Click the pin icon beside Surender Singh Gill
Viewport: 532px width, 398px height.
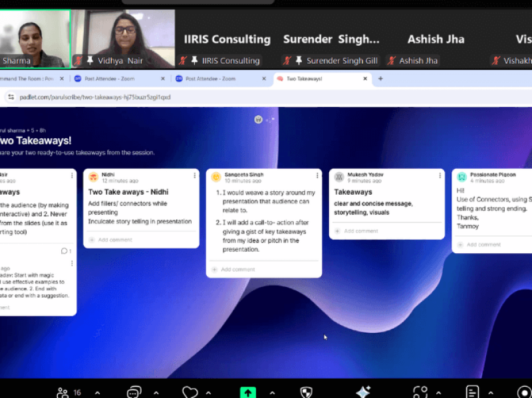click(x=299, y=60)
